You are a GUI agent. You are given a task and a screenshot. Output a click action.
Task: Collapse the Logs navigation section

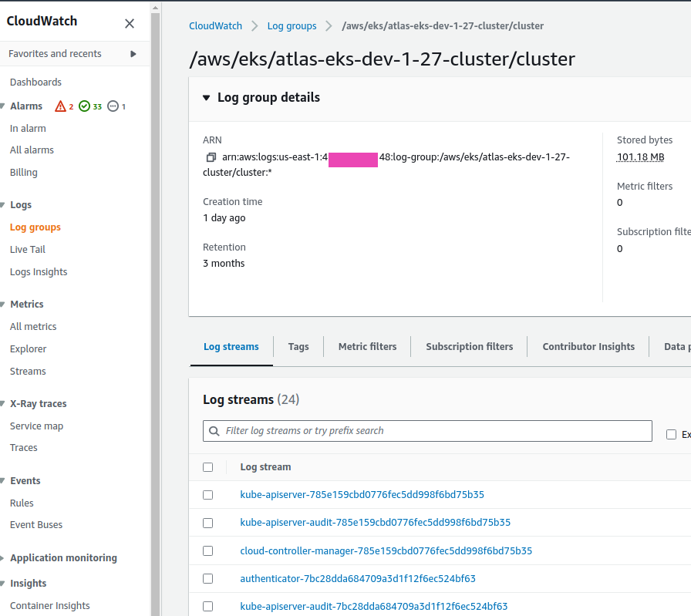[2, 205]
